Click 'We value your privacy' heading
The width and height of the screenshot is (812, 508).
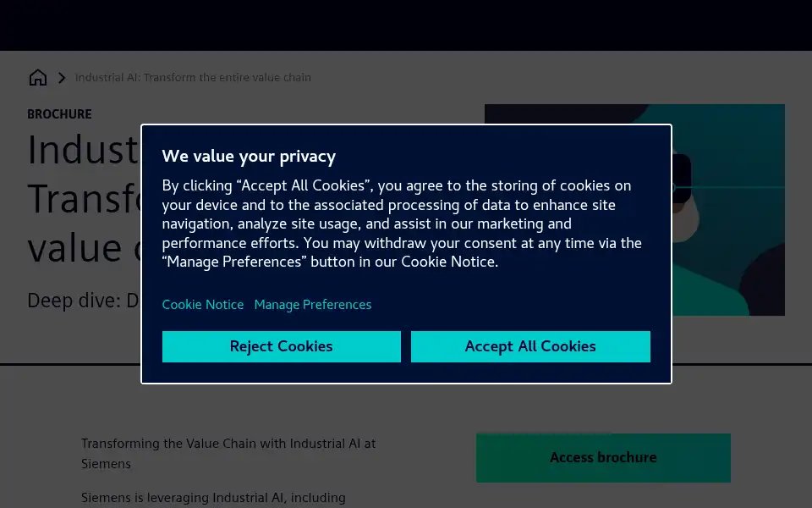(249, 156)
